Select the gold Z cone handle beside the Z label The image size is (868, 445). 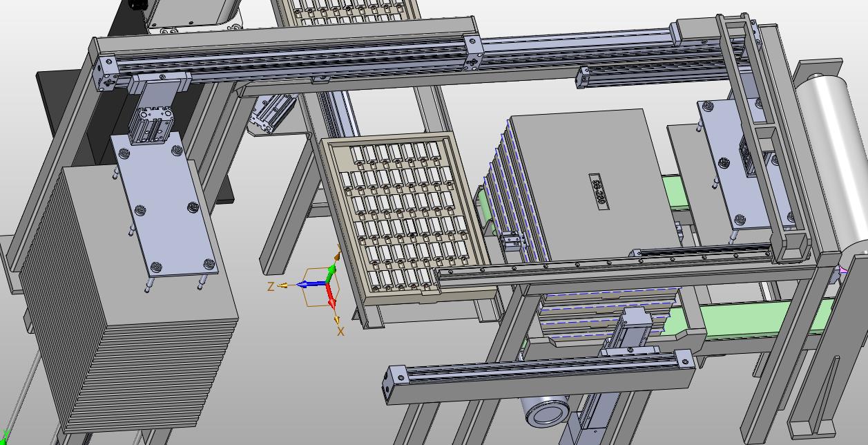284,285
